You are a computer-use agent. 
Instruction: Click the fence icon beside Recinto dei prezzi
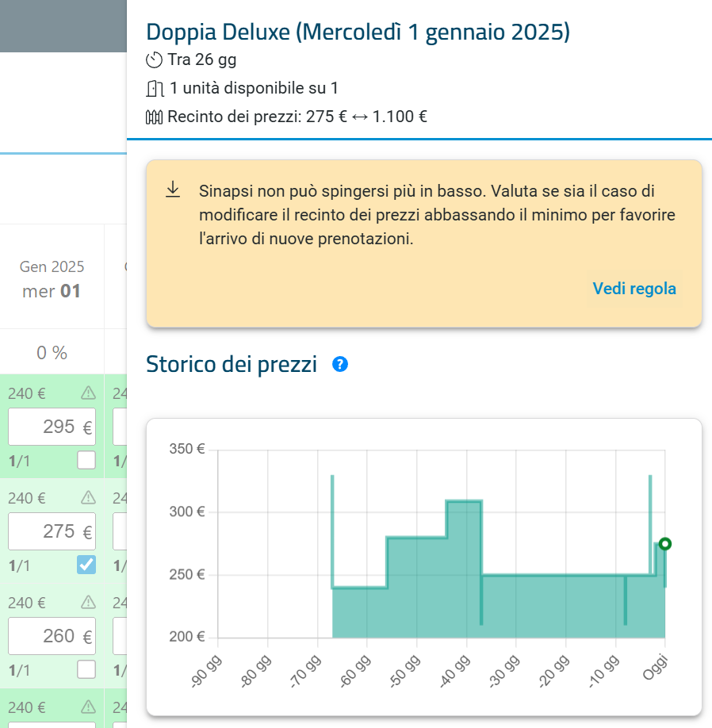tap(154, 117)
